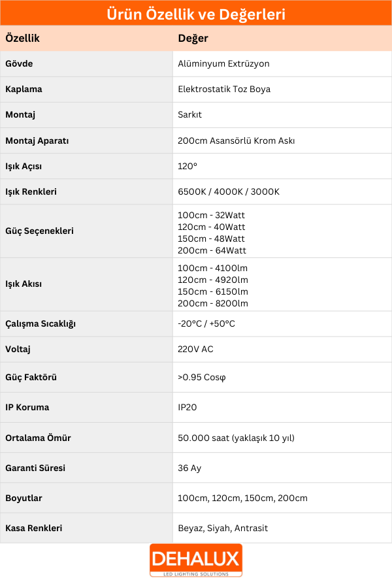Select the Kaplama row label
Viewport: 392px width, 588px height.
pos(24,90)
